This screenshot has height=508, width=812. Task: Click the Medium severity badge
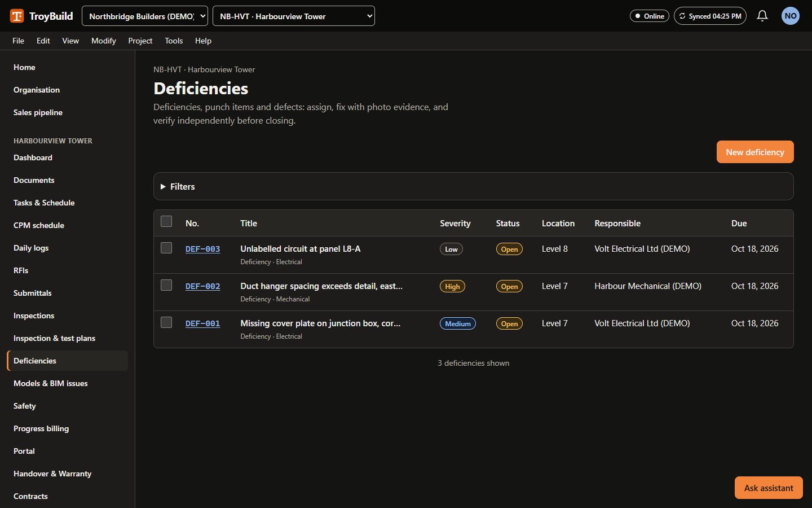point(458,323)
